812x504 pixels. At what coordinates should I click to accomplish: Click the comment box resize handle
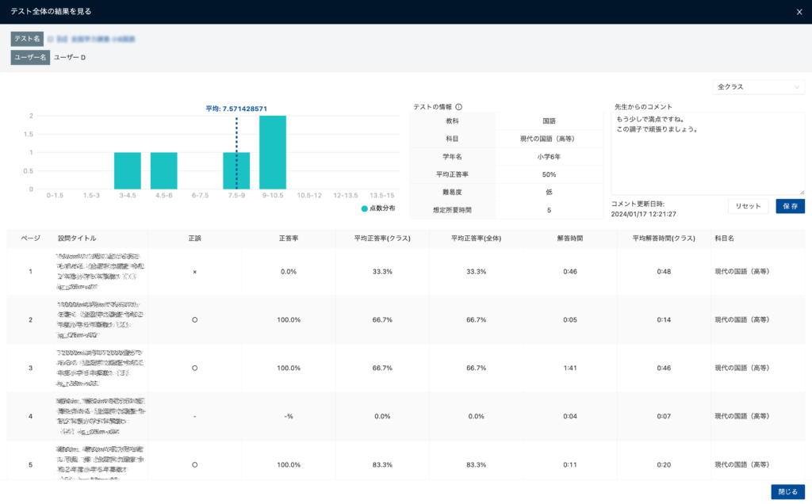tap(801, 191)
